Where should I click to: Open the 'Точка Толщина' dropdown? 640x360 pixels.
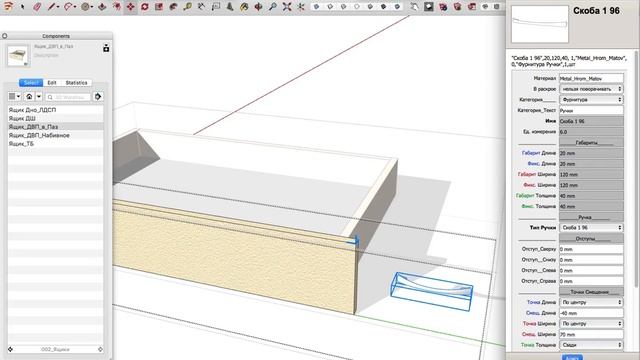591,345
